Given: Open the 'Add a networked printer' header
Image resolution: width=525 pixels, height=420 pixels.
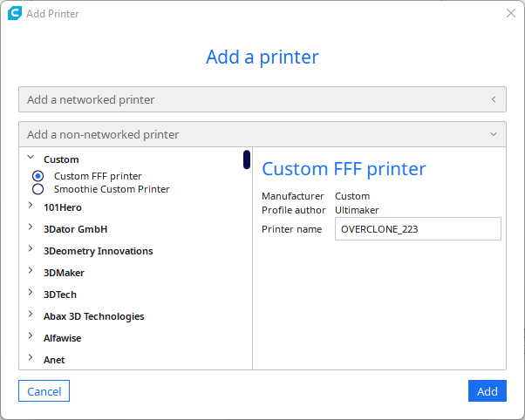Looking at the screenshot, I should pyautogui.click(x=262, y=99).
